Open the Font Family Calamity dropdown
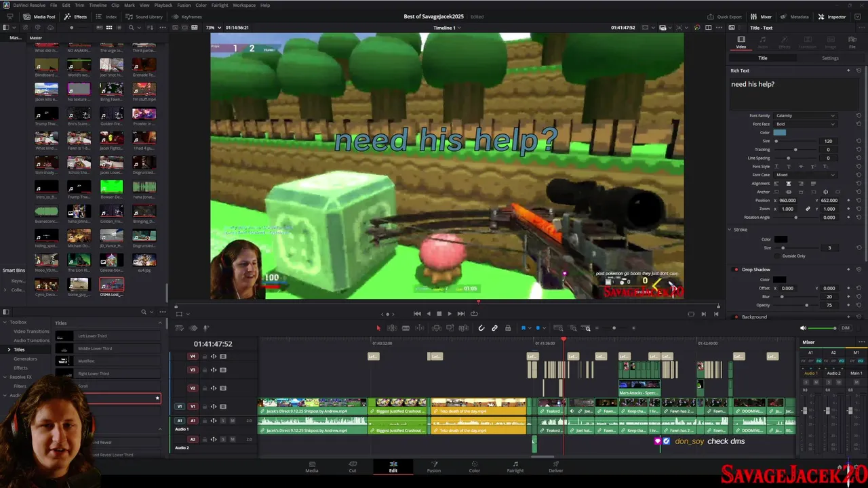868x488 pixels. 805,116
